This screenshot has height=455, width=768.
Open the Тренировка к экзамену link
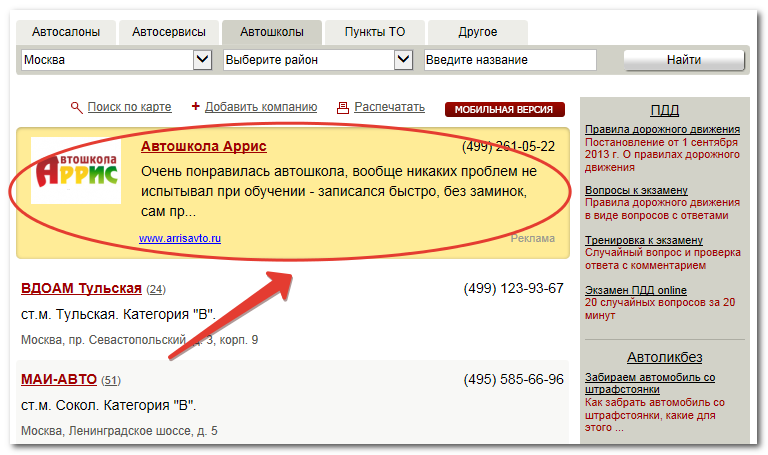pos(644,240)
